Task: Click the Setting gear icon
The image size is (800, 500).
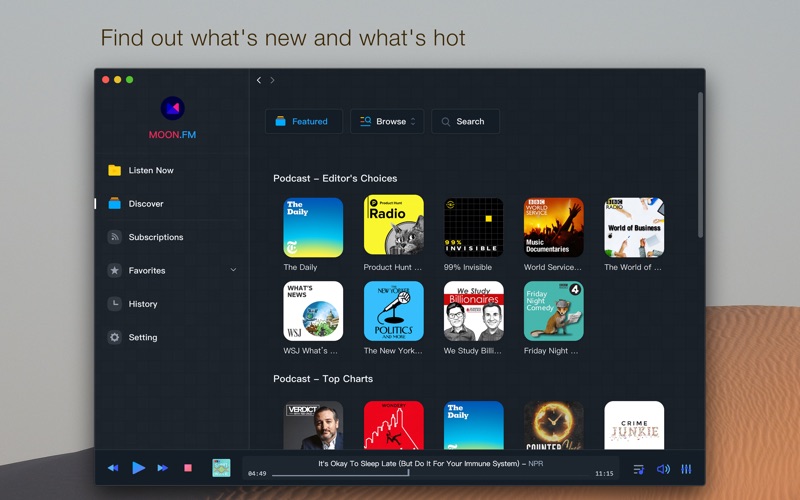Action: [x=114, y=337]
